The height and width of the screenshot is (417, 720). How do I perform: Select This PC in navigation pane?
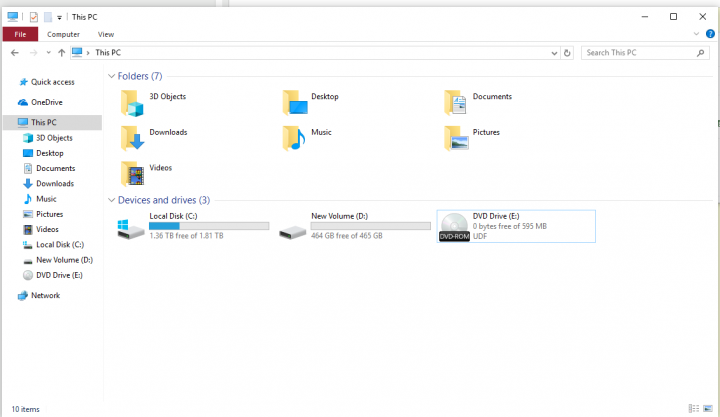52,122
